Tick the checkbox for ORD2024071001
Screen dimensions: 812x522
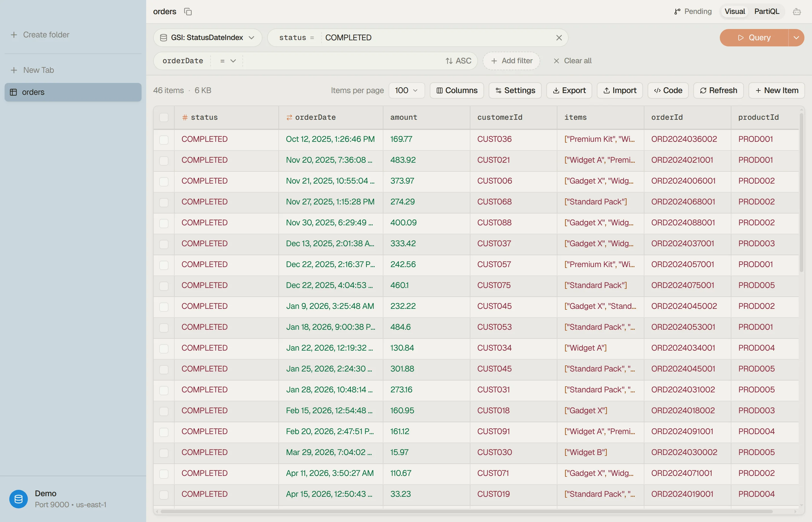pos(164,474)
